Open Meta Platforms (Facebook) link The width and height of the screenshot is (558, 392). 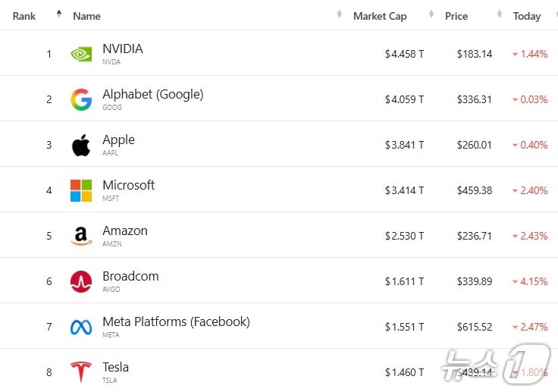click(176, 321)
